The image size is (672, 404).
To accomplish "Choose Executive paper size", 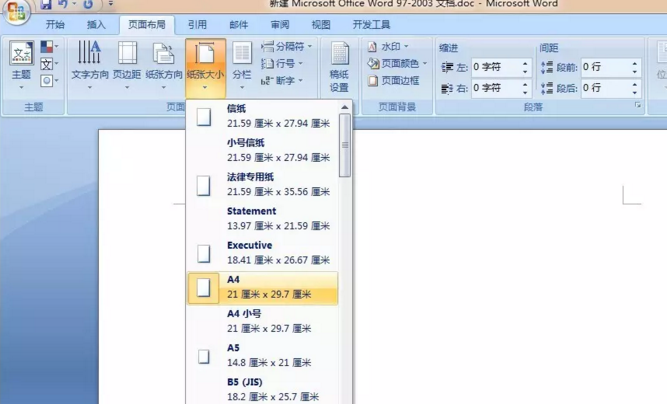I will click(262, 253).
